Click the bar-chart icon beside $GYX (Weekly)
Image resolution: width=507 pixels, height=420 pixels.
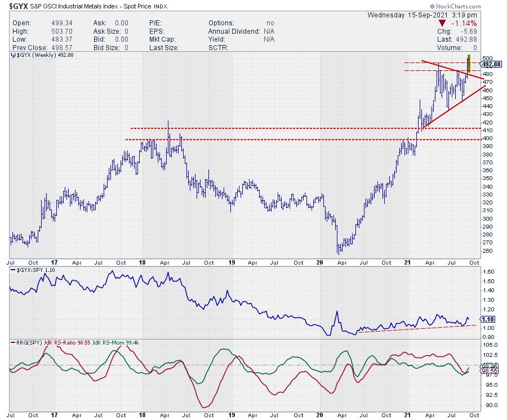[x=12, y=55]
